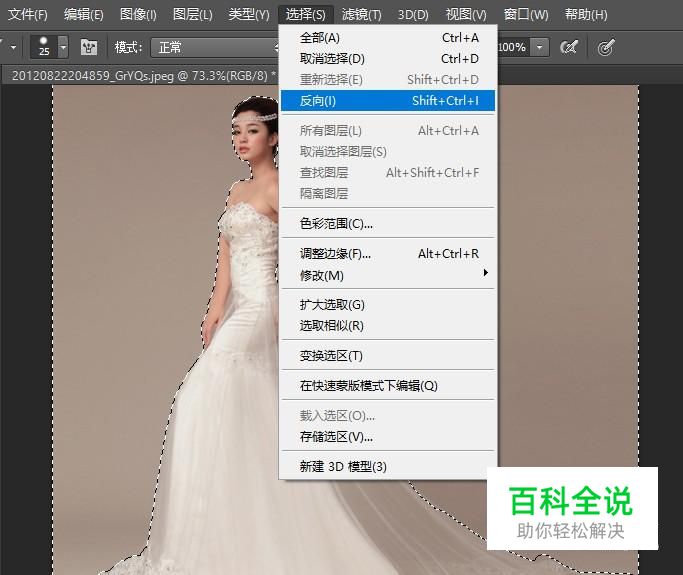Open the 编辑(E) menu

(x=83, y=14)
